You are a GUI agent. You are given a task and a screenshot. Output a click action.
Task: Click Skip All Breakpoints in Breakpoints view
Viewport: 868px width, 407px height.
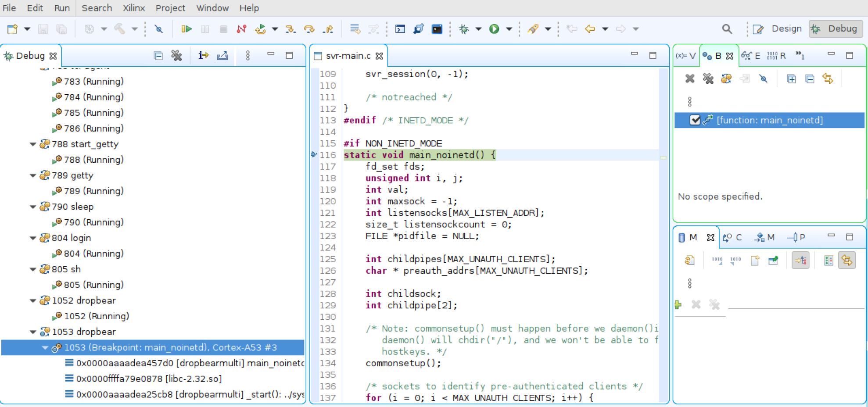click(x=764, y=79)
